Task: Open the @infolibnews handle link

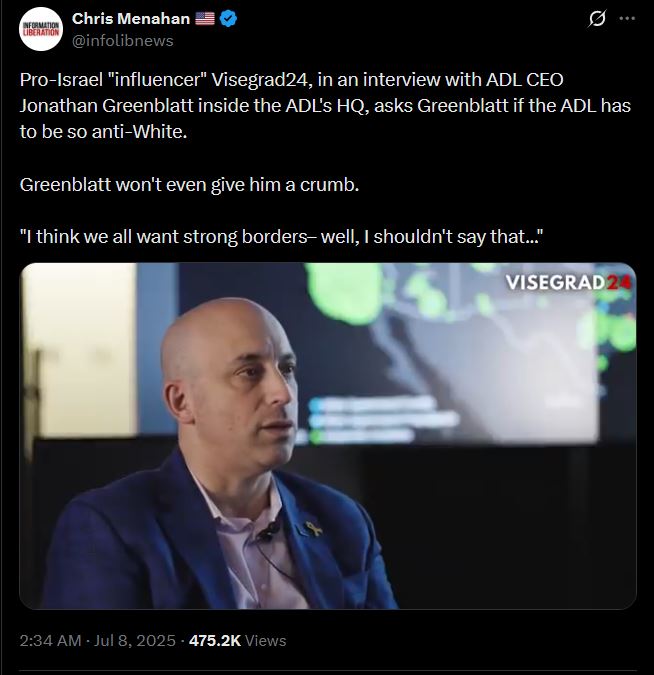Action: pyautogui.click(x=123, y=41)
